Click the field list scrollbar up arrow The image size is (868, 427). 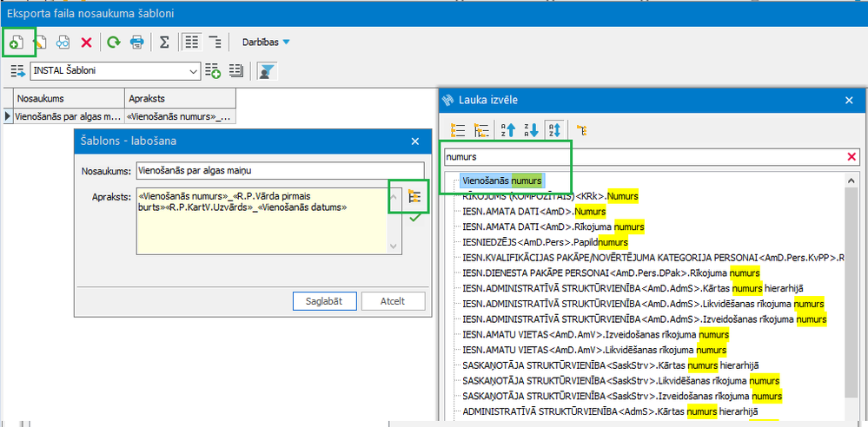tap(851, 181)
